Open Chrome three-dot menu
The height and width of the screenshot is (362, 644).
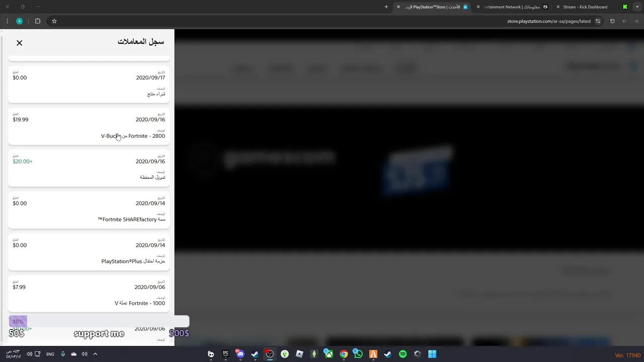point(7,21)
